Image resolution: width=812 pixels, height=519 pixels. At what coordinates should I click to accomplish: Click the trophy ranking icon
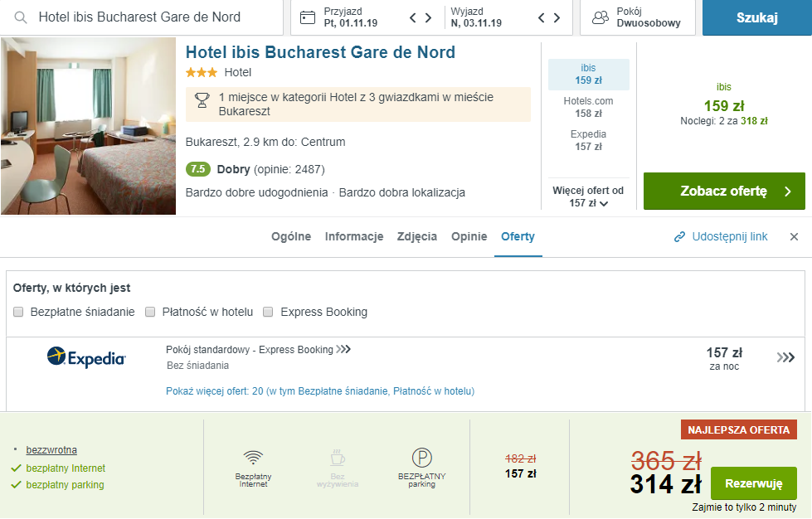click(x=202, y=100)
